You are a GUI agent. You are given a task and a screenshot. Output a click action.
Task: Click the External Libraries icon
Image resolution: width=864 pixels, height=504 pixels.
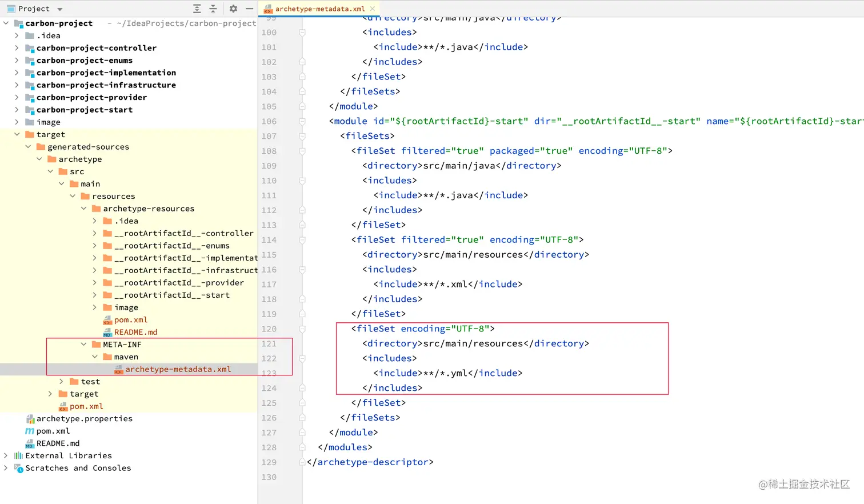pyautogui.click(x=18, y=455)
